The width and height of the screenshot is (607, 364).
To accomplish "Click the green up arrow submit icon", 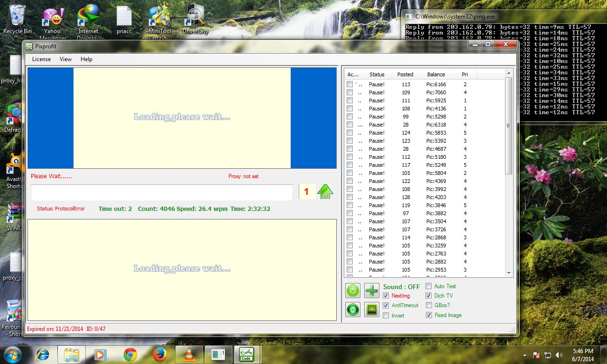I will pyautogui.click(x=325, y=191).
